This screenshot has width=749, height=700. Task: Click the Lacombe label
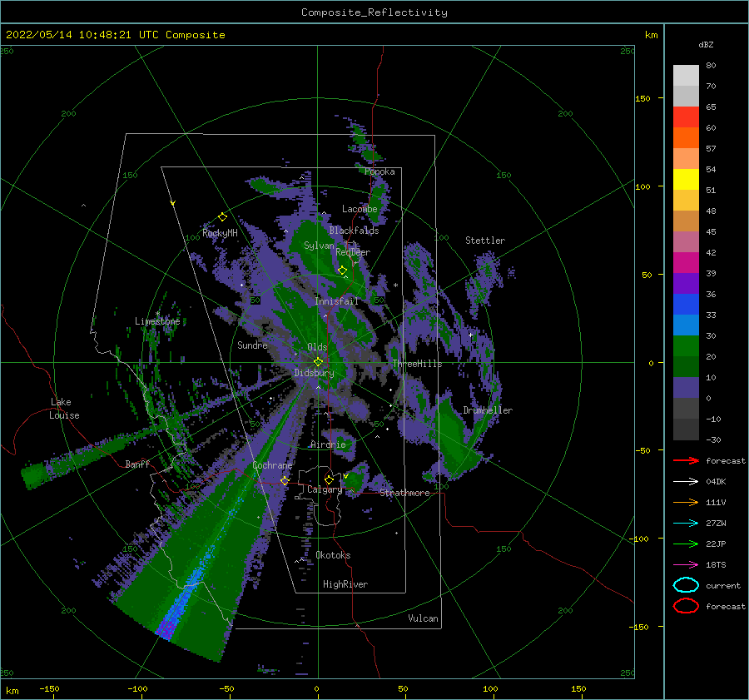point(360,209)
